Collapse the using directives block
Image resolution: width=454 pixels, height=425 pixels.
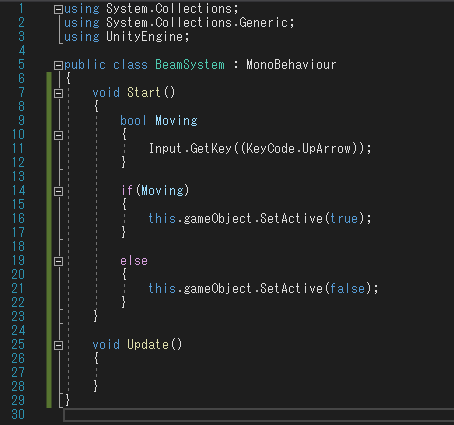point(58,9)
